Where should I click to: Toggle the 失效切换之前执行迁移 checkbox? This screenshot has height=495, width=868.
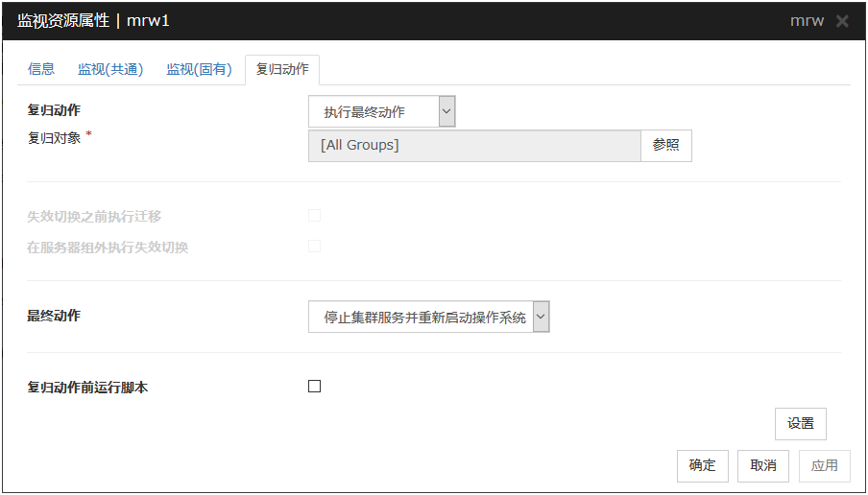coord(314,216)
